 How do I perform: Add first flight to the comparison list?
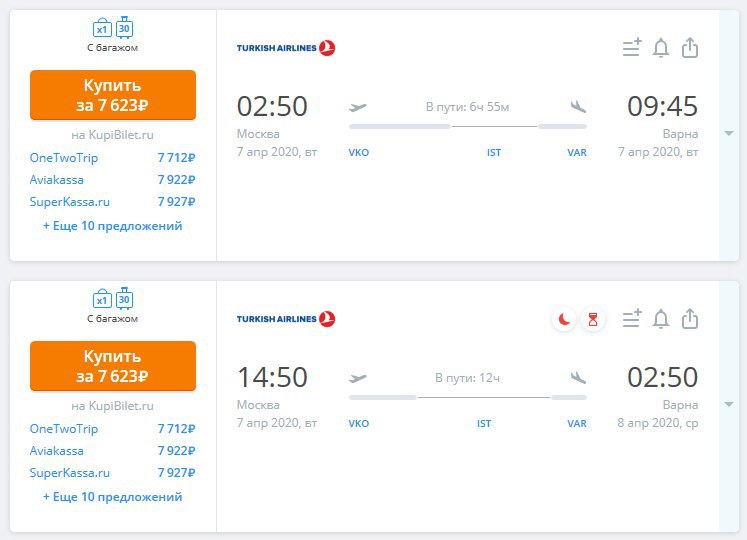point(632,48)
